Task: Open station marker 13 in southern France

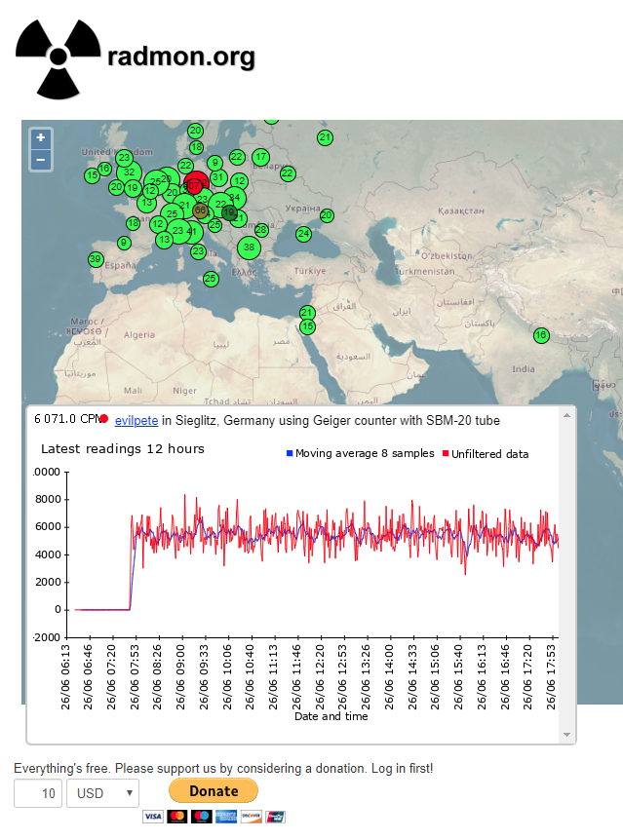Action: 165,240
